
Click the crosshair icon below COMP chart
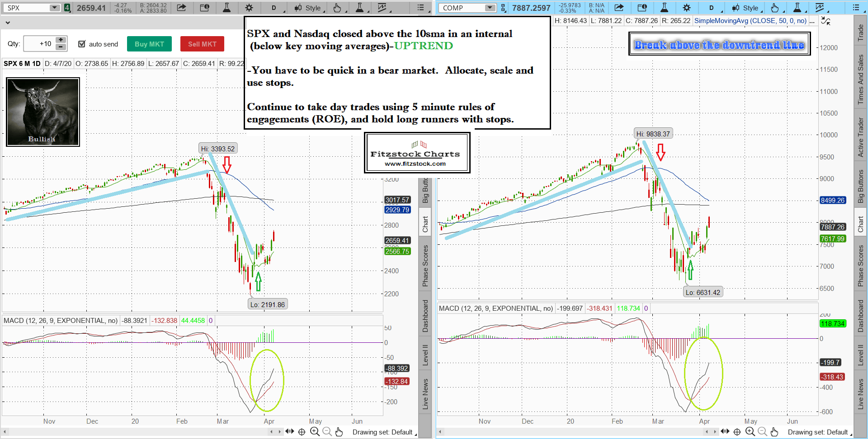pos(737,432)
